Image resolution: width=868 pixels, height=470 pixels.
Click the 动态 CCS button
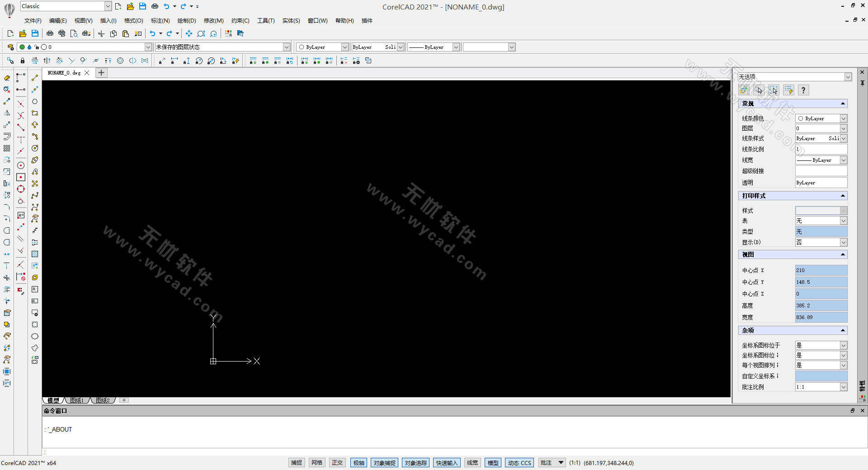click(x=519, y=463)
